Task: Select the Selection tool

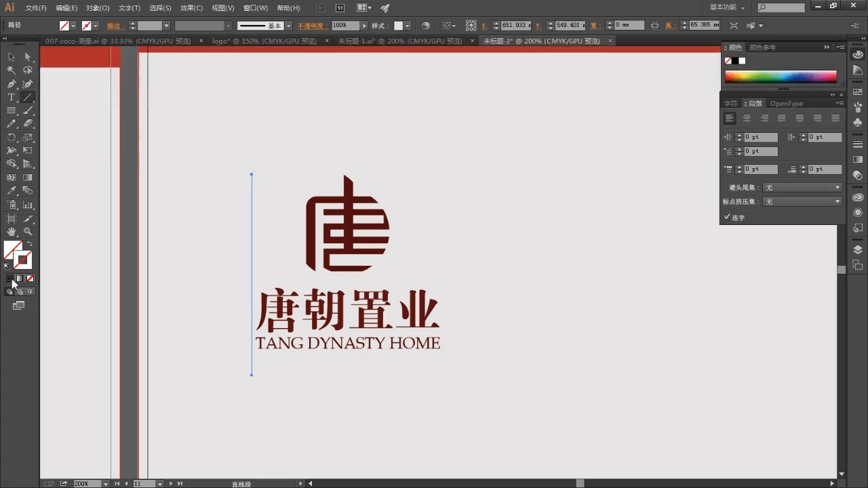Action: point(12,57)
